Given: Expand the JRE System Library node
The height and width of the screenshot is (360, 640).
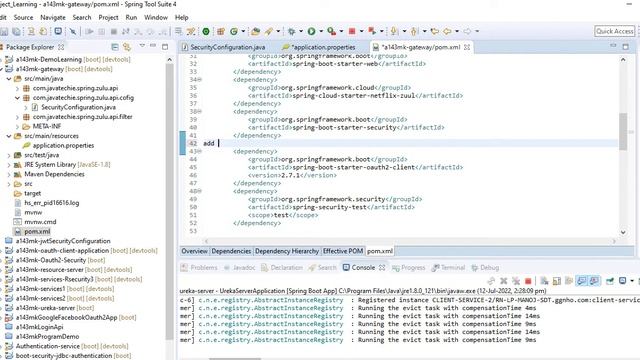Looking at the screenshot, I should tap(9, 165).
